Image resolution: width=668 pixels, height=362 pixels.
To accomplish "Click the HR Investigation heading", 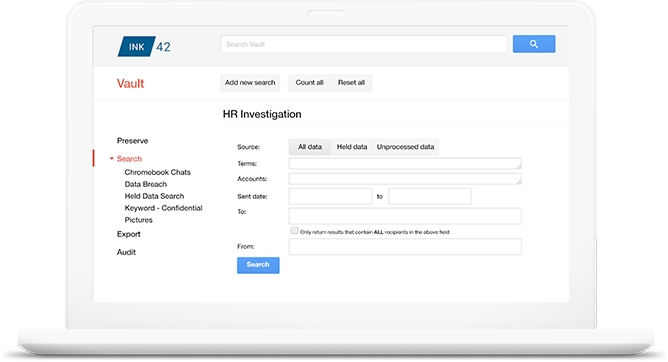I will click(262, 114).
